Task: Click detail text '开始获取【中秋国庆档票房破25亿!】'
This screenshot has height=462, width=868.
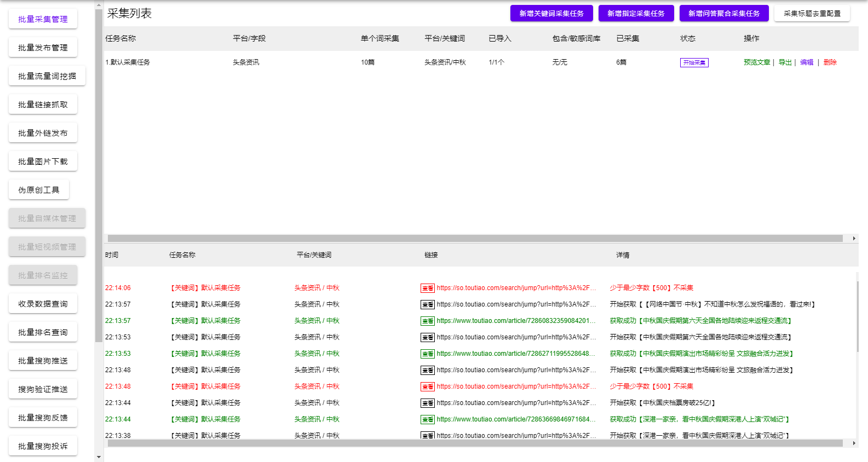Action: pyautogui.click(x=663, y=403)
